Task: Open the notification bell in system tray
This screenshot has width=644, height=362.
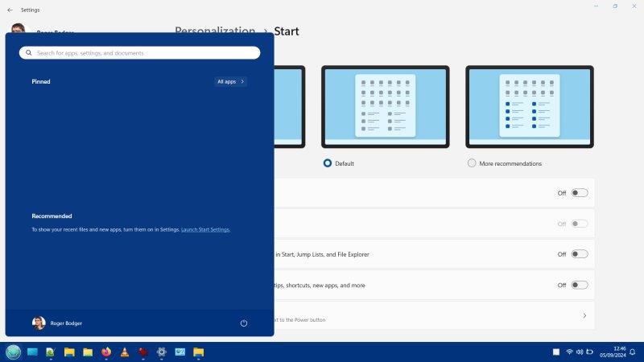Action: (633, 352)
